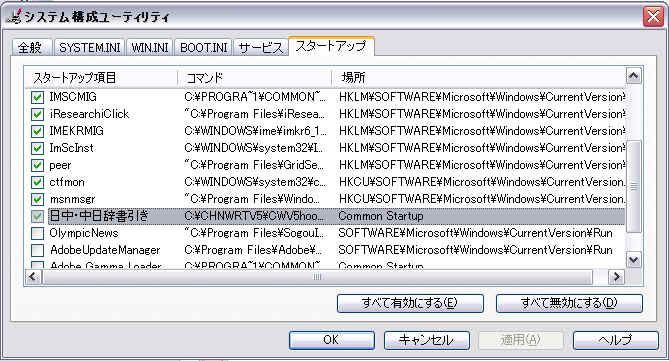Sort by the コマンド column header

point(255,78)
